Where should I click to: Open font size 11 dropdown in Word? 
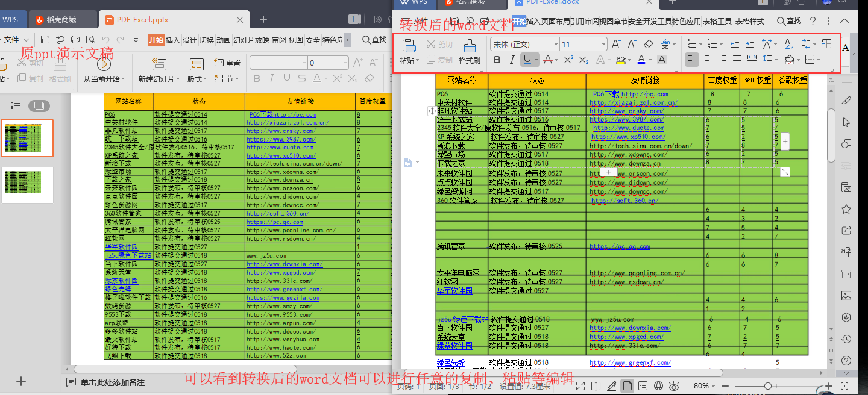click(603, 44)
